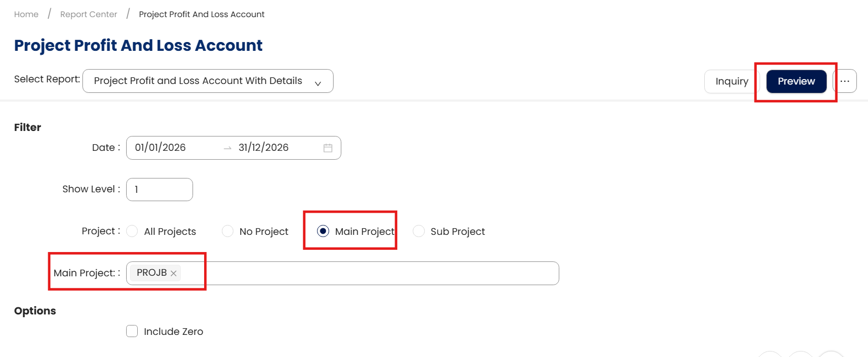Go to Home in the breadcrumb
This screenshot has height=357, width=868.
point(27,14)
